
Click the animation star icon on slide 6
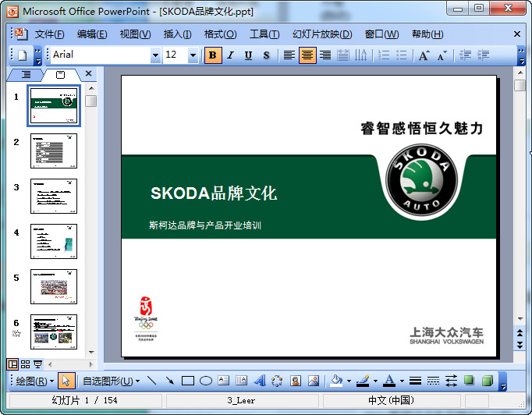[x=16, y=334]
